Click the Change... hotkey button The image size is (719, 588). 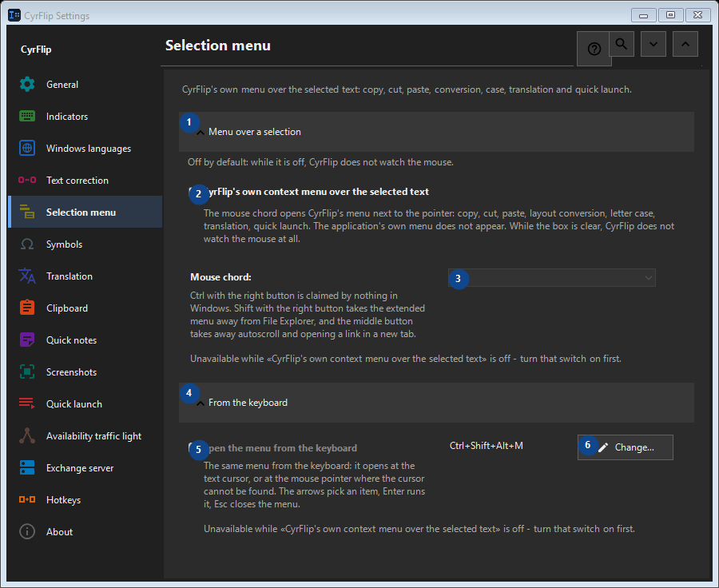click(625, 447)
